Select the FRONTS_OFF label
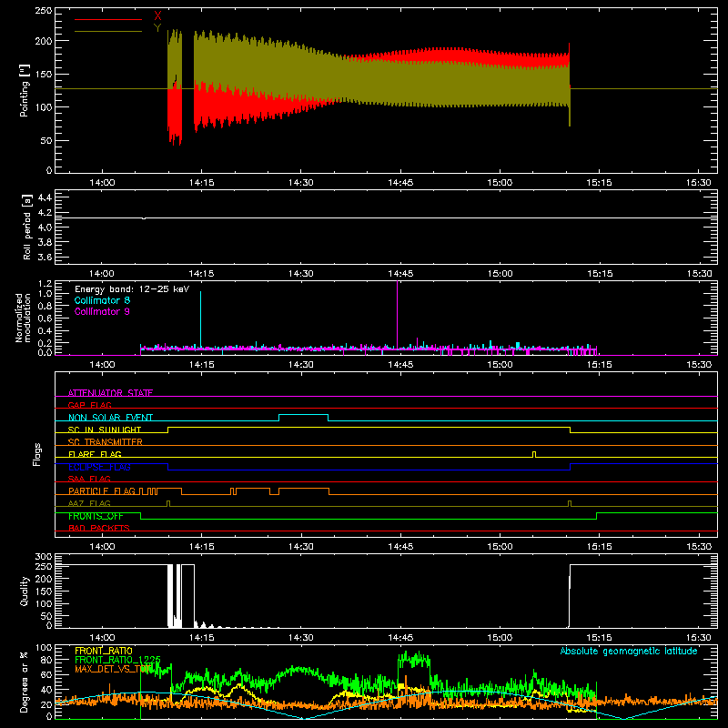Viewport: 728px width, 728px height. [96, 516]
